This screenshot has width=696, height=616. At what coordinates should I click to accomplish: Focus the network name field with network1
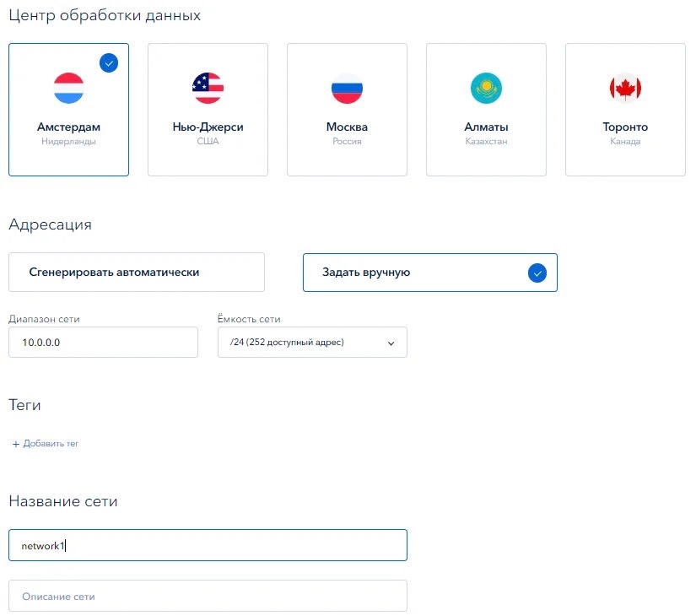pos(208,545)
